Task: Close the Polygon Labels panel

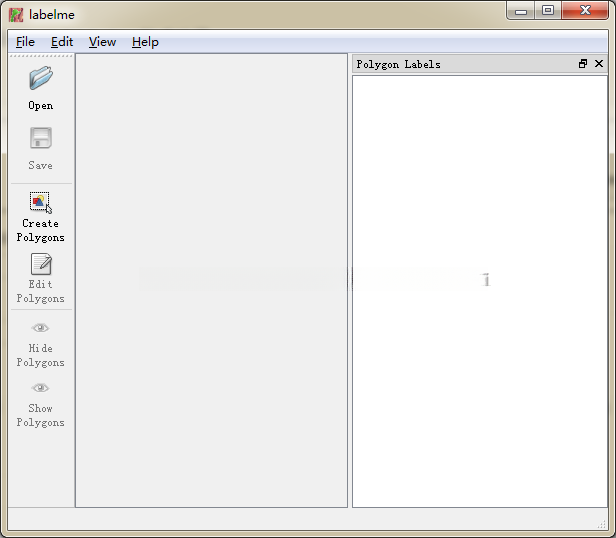Action: click(x=599, y=64)
